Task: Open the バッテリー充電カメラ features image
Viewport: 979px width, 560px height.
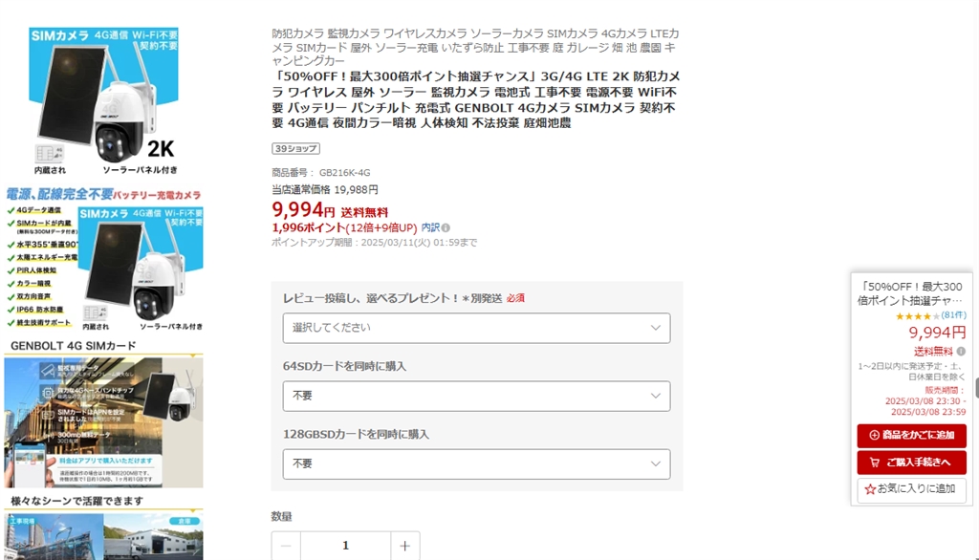Action: [x=103, y=260]
